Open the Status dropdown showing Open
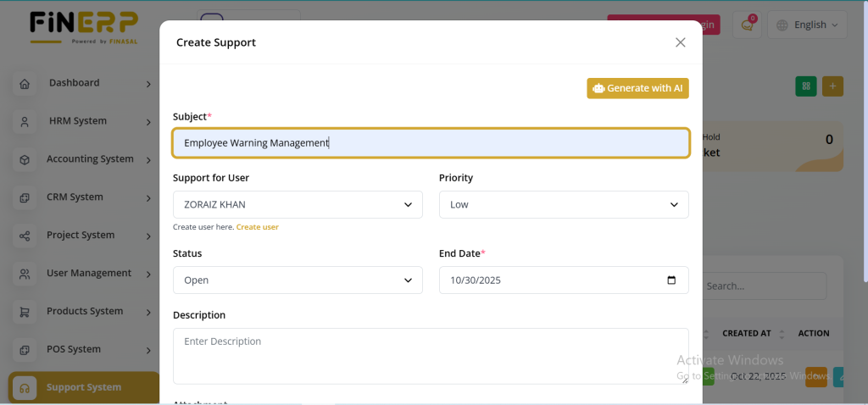Viewport: 868px width, 405px height. tap(297, 280)
